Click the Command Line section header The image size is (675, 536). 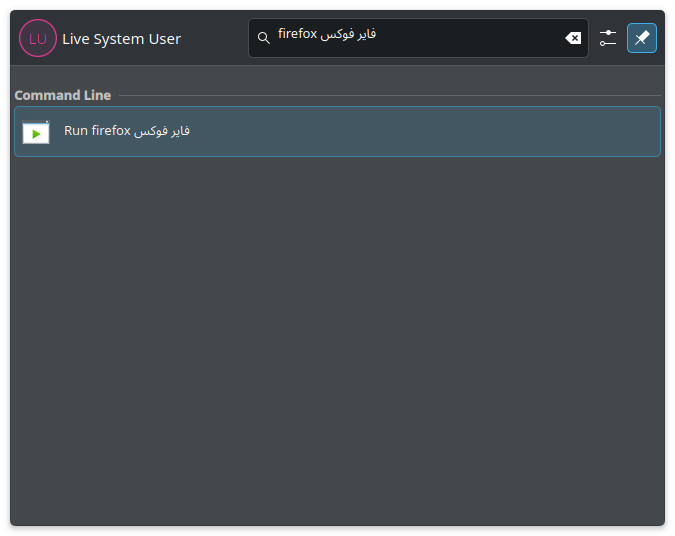click(x=63, y=95)
